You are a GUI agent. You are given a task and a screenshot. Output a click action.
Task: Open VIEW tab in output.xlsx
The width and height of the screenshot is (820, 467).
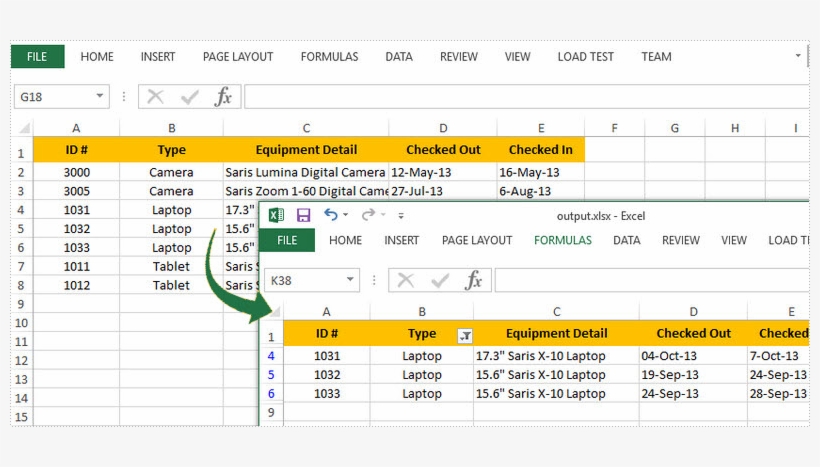[x=734, y=240]
